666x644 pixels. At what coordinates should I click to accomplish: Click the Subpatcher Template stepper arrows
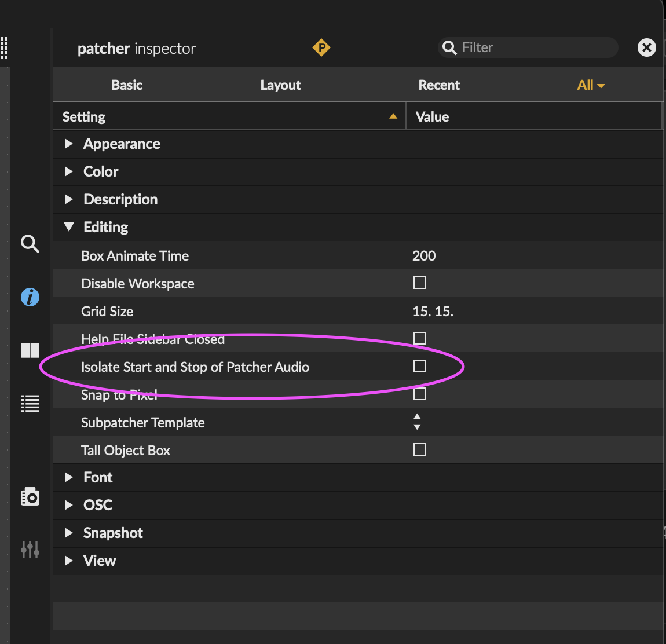[x=417, y=422]
